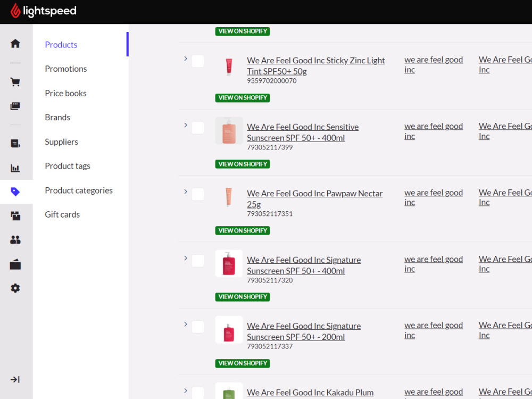Click View on Shopify under Sticky Zinc
The image size is (532, 399).
click(243, 98)
